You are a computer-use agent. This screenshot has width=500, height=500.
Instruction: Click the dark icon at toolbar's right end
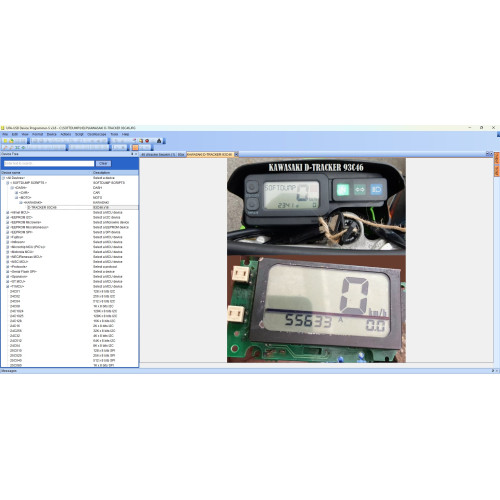tap(159, 141)
